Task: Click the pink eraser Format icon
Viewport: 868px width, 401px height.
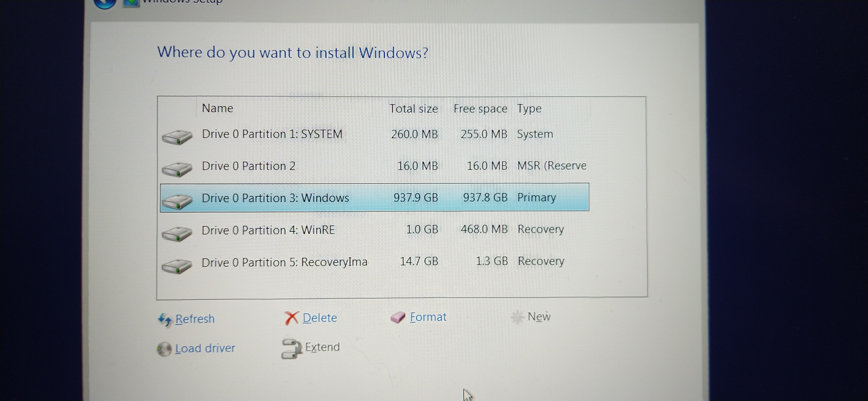Action: pyautogui.click(x=398, y=317)
